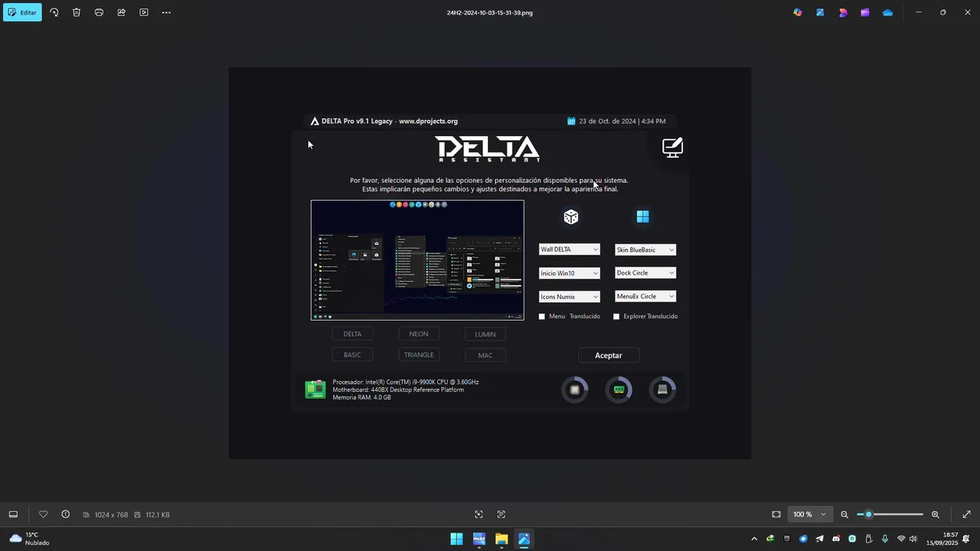
Task: Click the file name 24H2-2024-10-03-15-31-39.png title
Action: coord(490,12)
